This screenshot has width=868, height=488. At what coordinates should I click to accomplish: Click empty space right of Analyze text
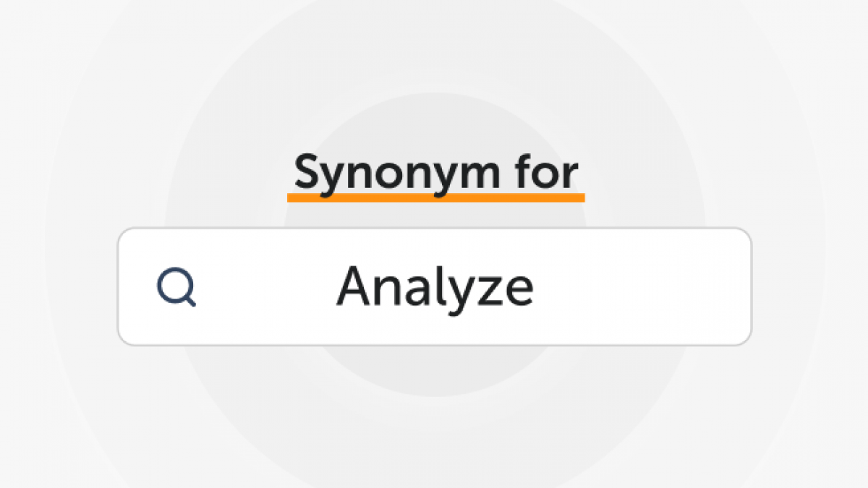tap(637, 287)
